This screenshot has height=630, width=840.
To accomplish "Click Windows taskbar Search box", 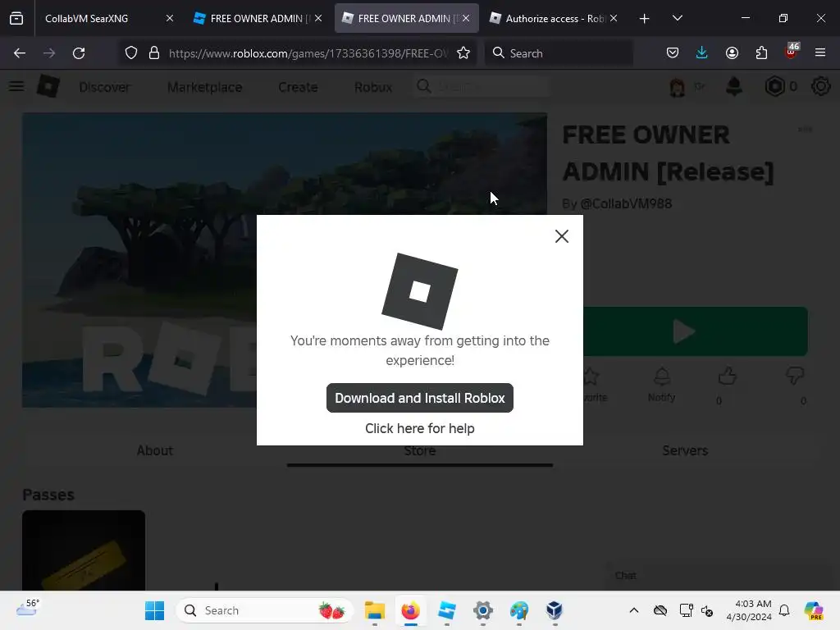I will point(265,610).
